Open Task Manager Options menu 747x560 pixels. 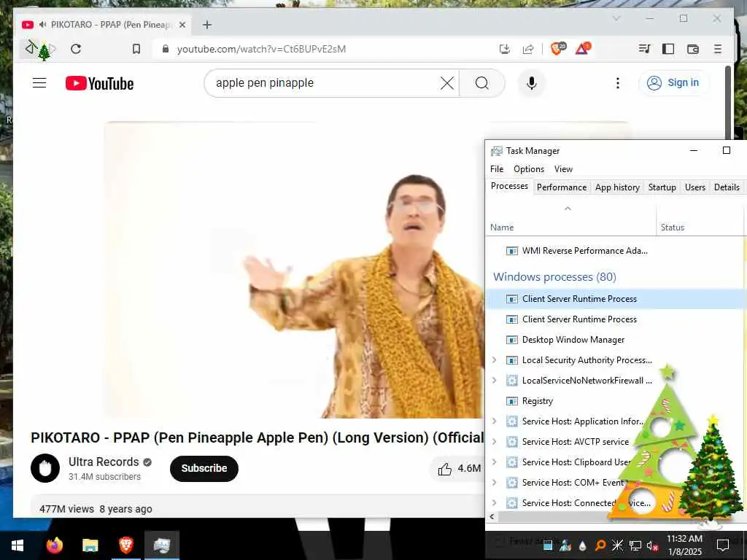[529, 169]
